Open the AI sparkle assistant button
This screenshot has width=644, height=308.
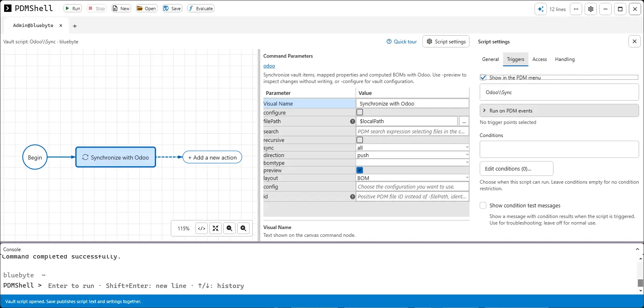(541, 9)
